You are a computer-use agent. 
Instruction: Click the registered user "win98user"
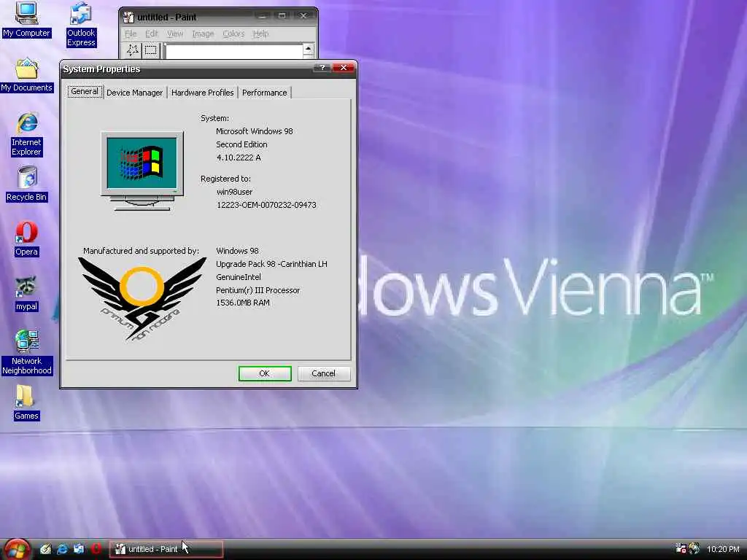tap(234, 192)
